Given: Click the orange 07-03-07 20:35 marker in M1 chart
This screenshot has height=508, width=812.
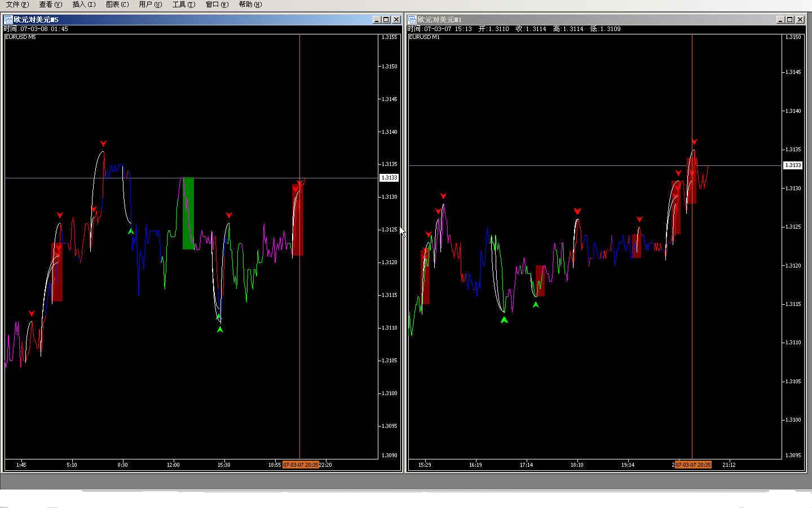Looking at the screenshot, I should pyautogui.click(x=693, y=465).
